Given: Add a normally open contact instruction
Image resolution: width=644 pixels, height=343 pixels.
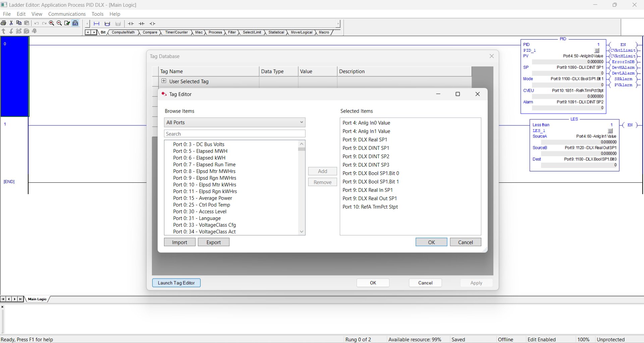Looking at the screenshot, I should click(131, 23).
